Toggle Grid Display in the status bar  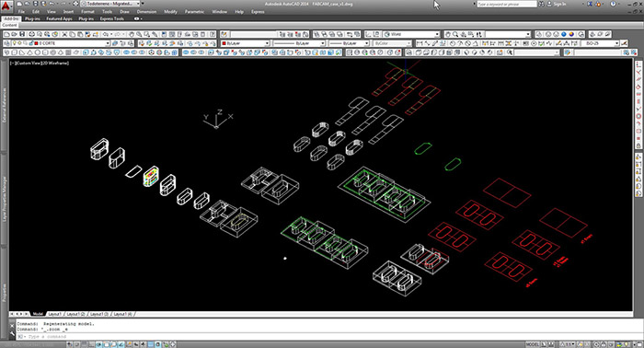pyautogui.click(x=85, y=344)
